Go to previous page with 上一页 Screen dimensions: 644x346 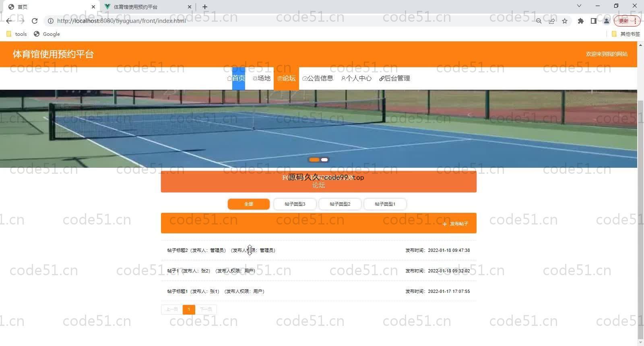tap(172, 309)
